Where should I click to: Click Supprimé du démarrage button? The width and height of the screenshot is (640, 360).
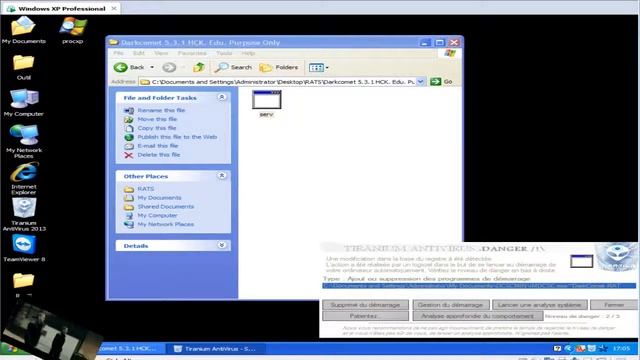[365, 305]
